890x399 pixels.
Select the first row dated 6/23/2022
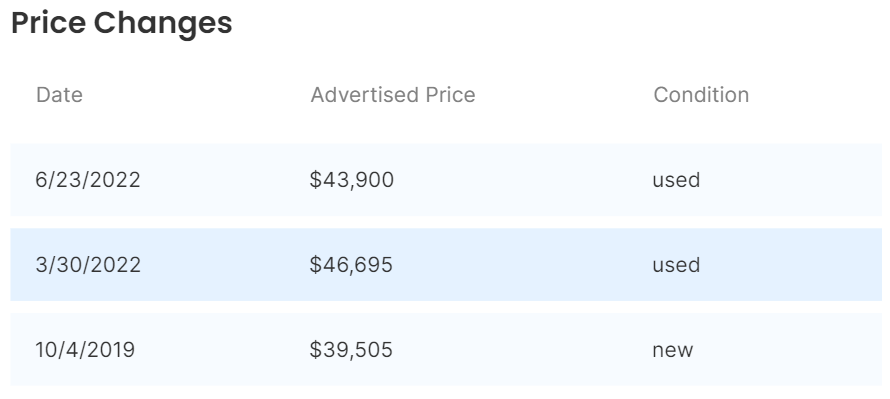[446, 180]
